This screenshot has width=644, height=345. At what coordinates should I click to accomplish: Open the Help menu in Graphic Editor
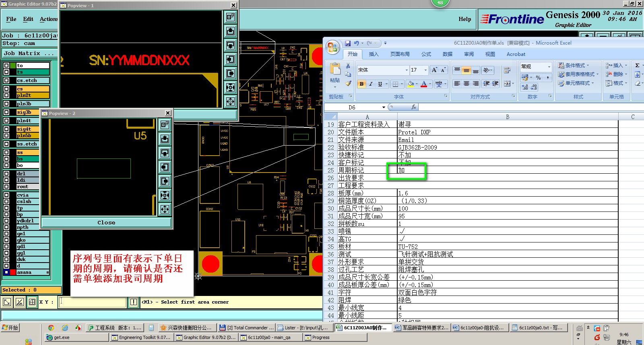(465, 19)
